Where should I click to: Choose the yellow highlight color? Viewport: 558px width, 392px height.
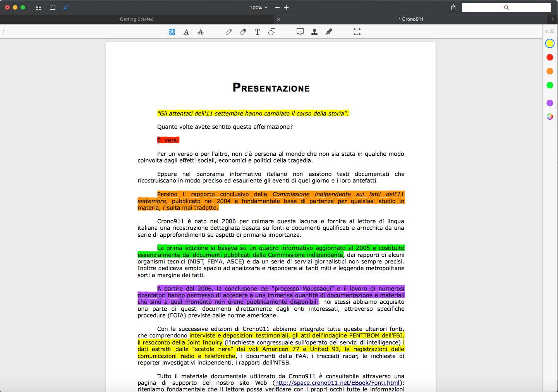[x=550, y=43]
